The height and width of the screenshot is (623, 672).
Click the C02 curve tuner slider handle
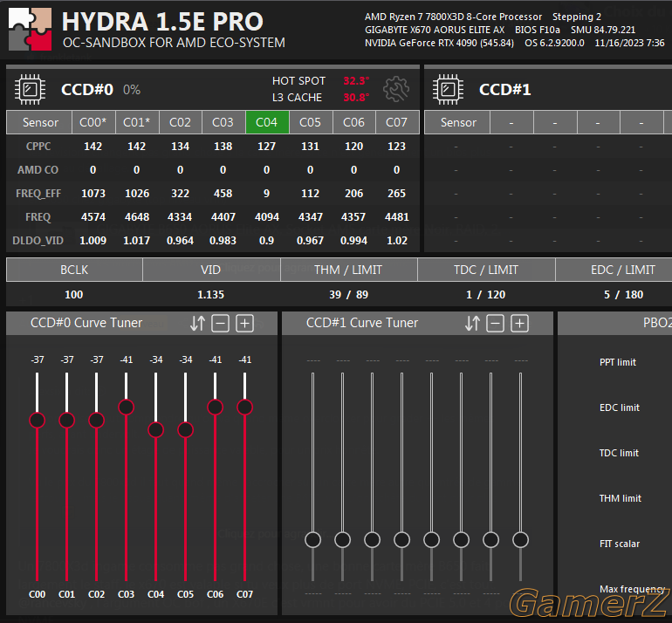[x=96, y=420]
